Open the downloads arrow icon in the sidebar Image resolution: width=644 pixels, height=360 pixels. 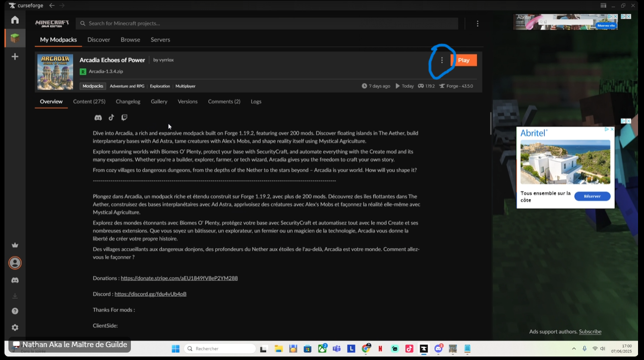tap(15, 296)
